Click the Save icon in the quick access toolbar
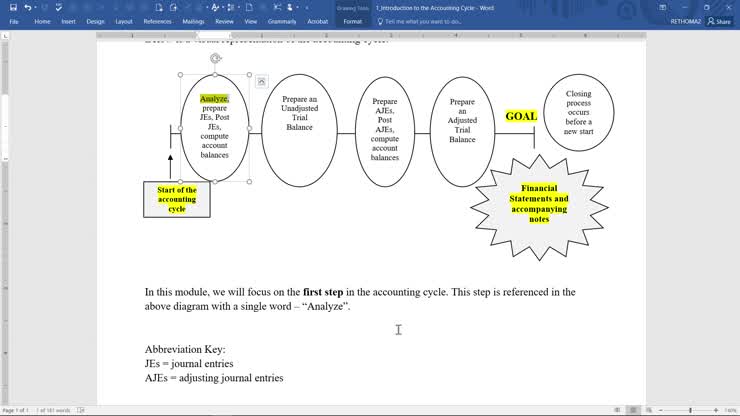 click(x=13, y=8)
